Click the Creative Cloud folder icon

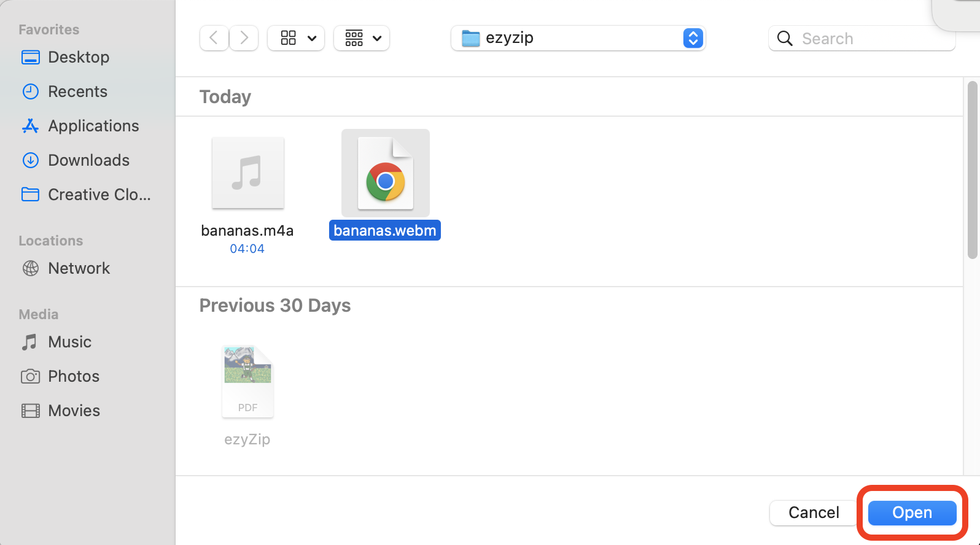[31, 195]
